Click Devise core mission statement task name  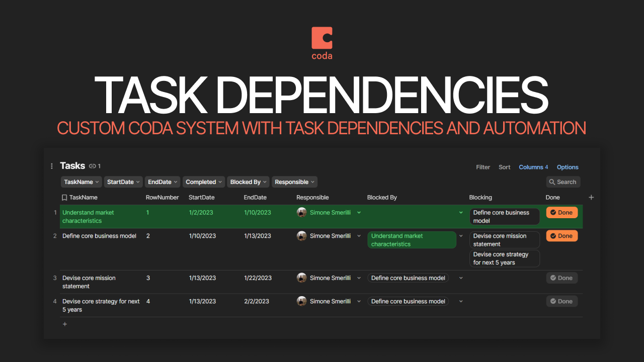[x=89, y=282]
